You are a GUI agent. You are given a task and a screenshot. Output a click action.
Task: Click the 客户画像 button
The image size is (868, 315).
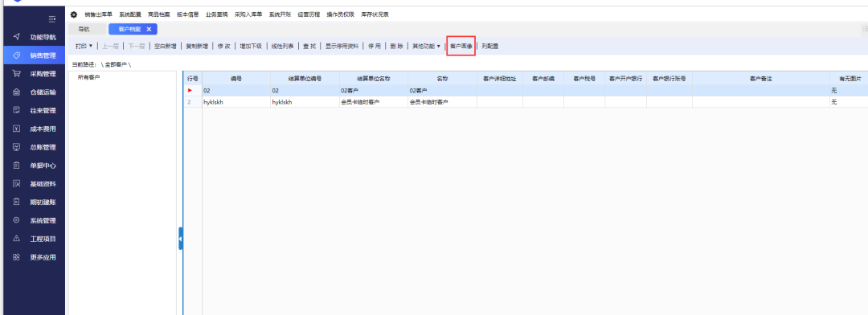[x=461, y=46]
